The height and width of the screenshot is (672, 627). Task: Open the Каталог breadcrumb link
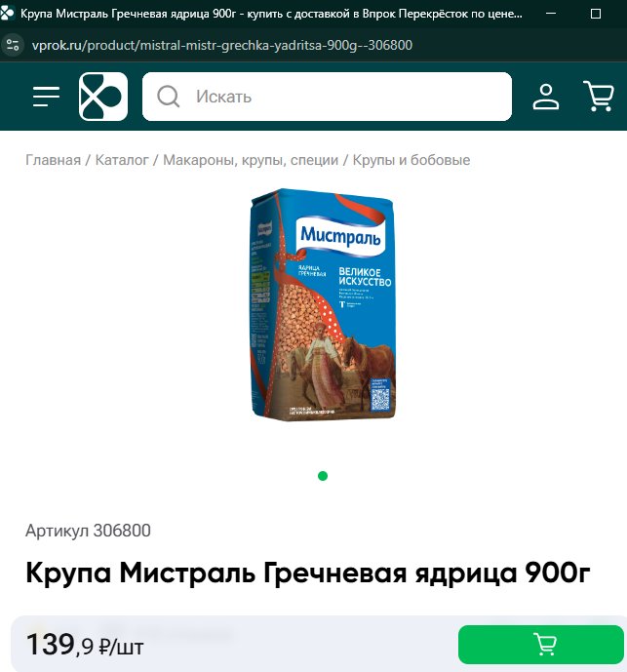coord(122,160)
